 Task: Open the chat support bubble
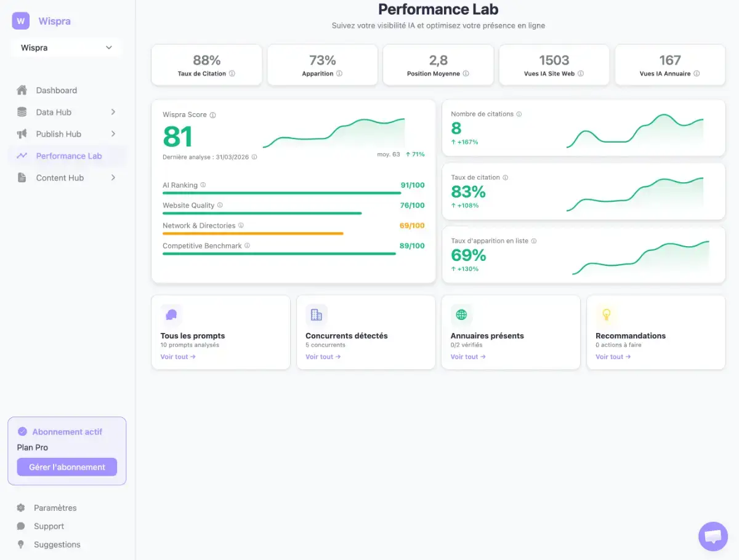point(713,536)
